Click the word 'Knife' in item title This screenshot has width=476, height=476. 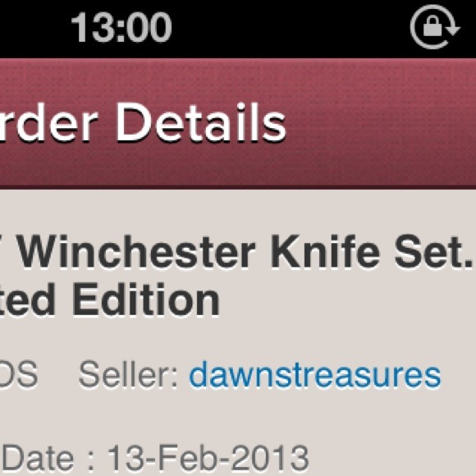(325, 252)
